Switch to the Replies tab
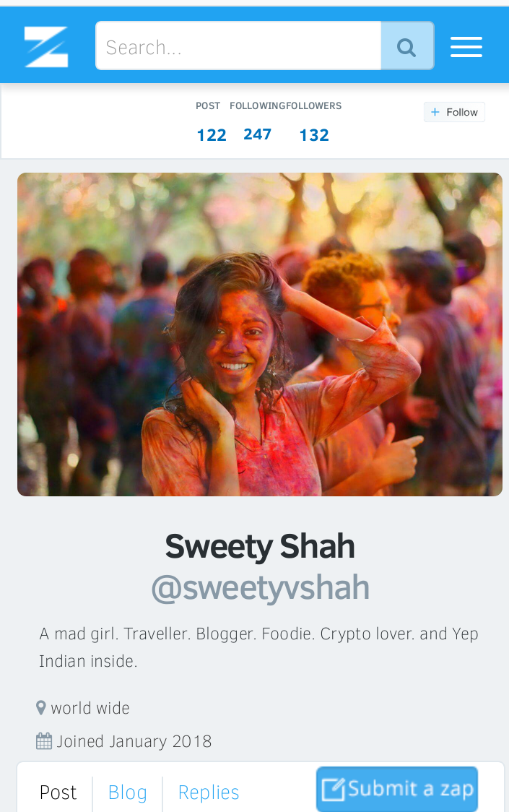 (209, 792)
